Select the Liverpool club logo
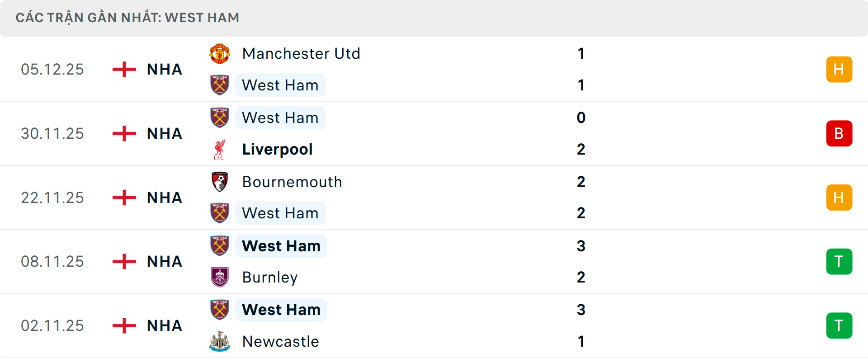Viewport: 868px width, 358px height. [220, 149]
